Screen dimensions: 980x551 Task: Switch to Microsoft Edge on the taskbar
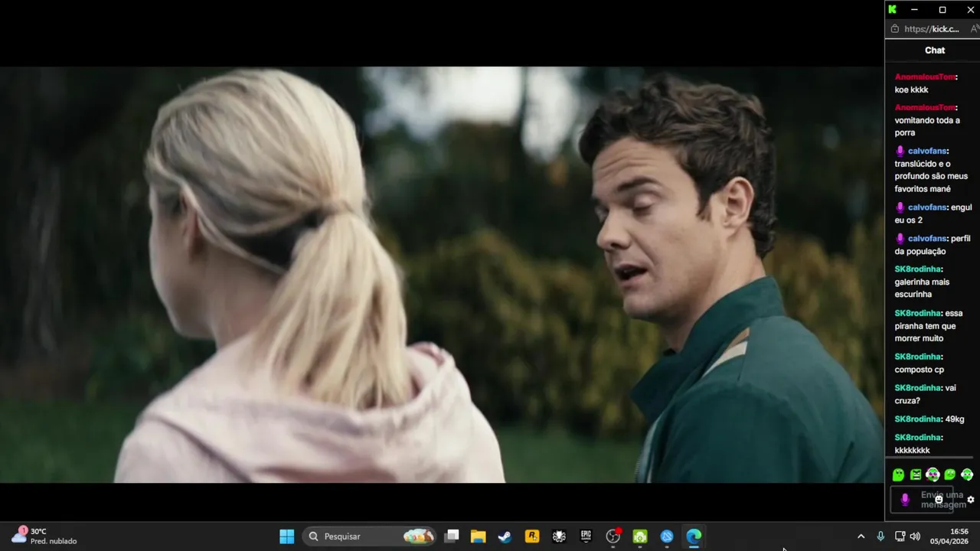(x=694, y=536)
